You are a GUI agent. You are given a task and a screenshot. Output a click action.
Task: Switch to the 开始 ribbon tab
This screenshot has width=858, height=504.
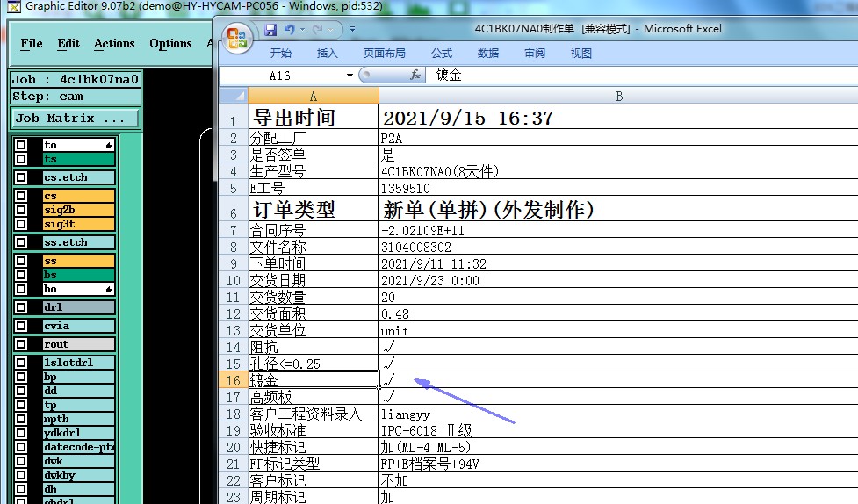[281, 53]
